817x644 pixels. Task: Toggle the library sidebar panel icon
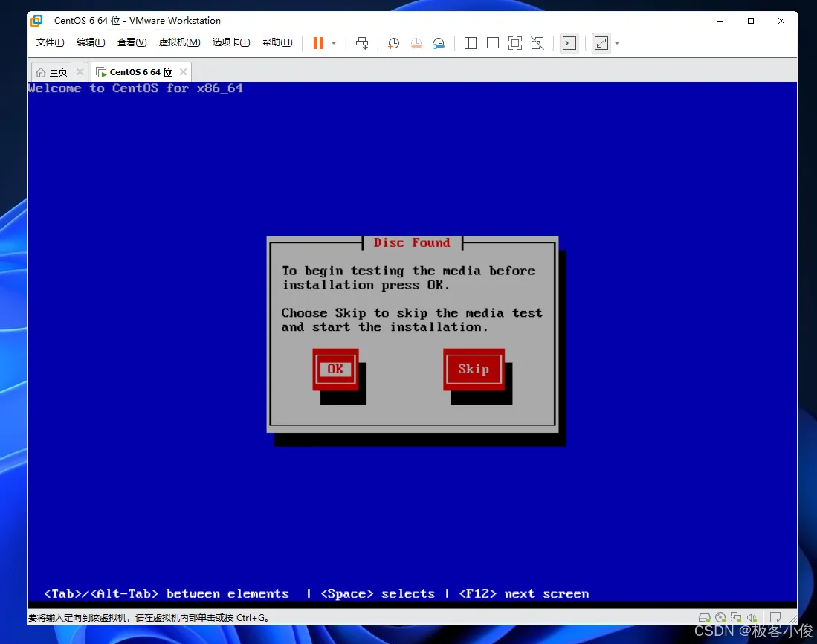click(471, 43)
